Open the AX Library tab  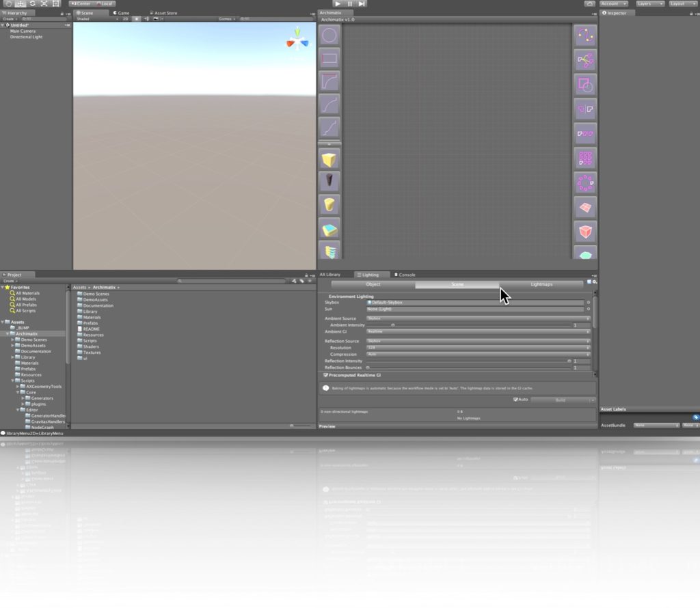coord(330,275)
